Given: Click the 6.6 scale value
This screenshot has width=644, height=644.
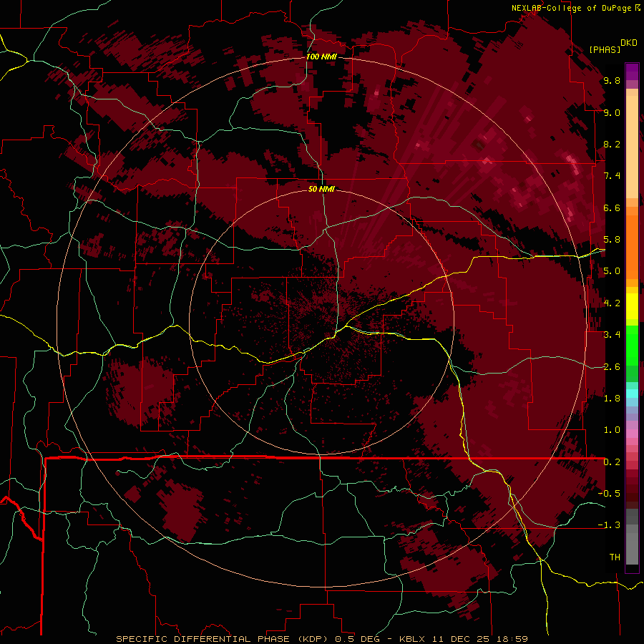Looking at the screenshot, I should click(612, 208).
